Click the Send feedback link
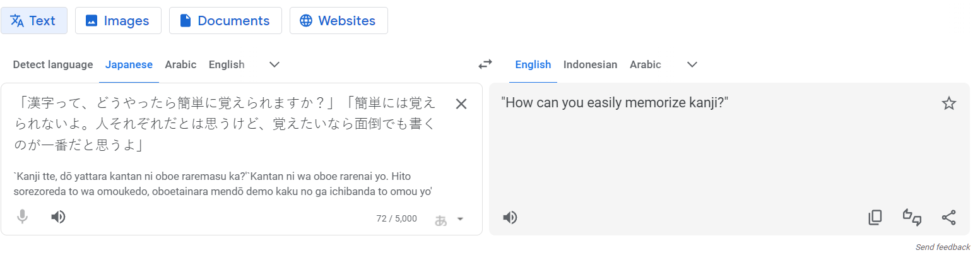The height and width of the screenshot is (255, 980). pos(943,247)
